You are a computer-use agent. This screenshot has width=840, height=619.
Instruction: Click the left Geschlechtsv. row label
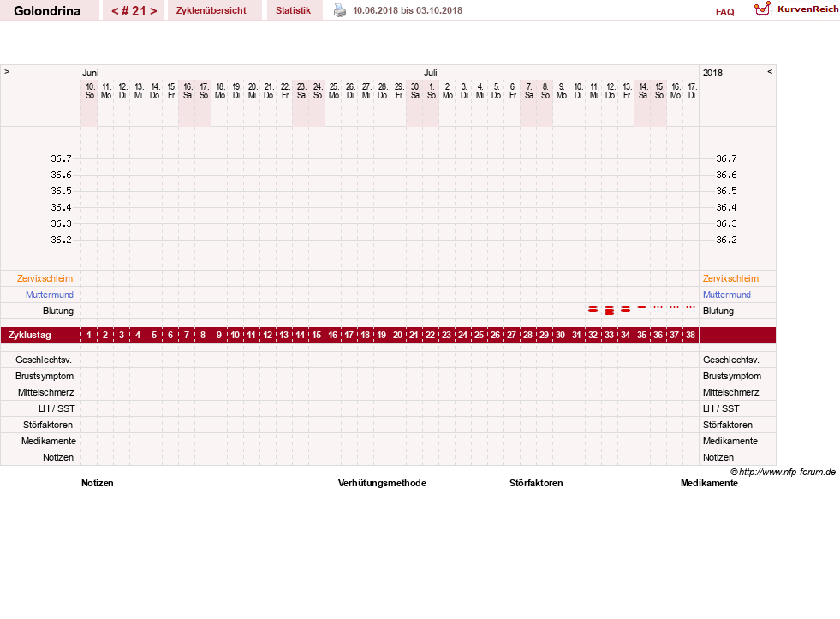coord(44,360)
